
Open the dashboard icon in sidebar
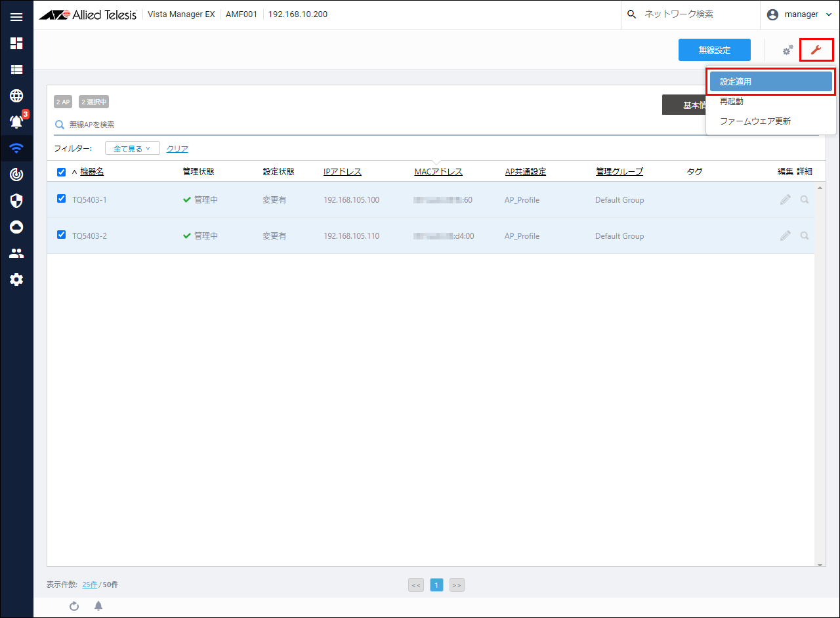click(16, 43)
